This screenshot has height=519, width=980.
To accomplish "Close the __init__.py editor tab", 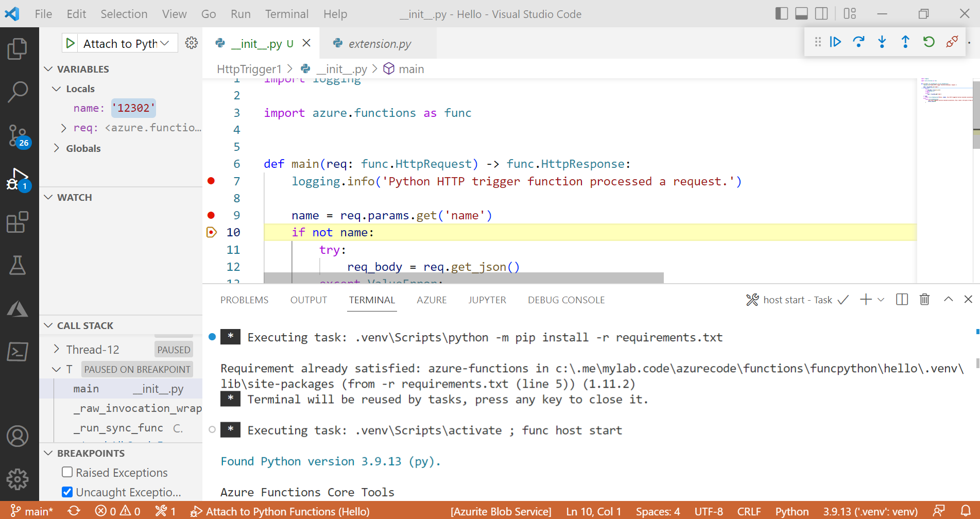I will click(x=306, y=43).
